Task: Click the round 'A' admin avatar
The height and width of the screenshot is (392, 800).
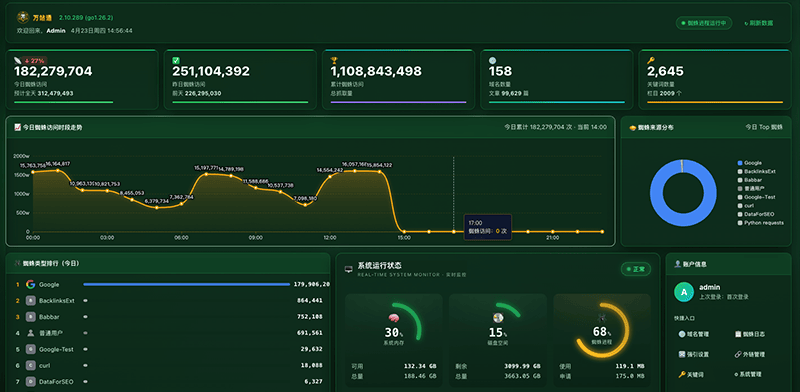Action: [x=684, y=291]
